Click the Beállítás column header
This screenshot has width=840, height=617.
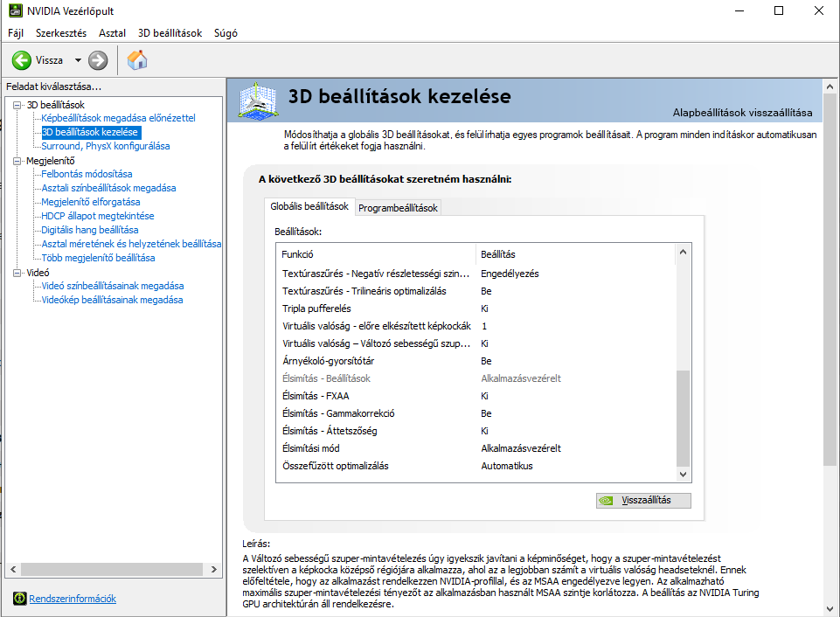coord(575,254)
